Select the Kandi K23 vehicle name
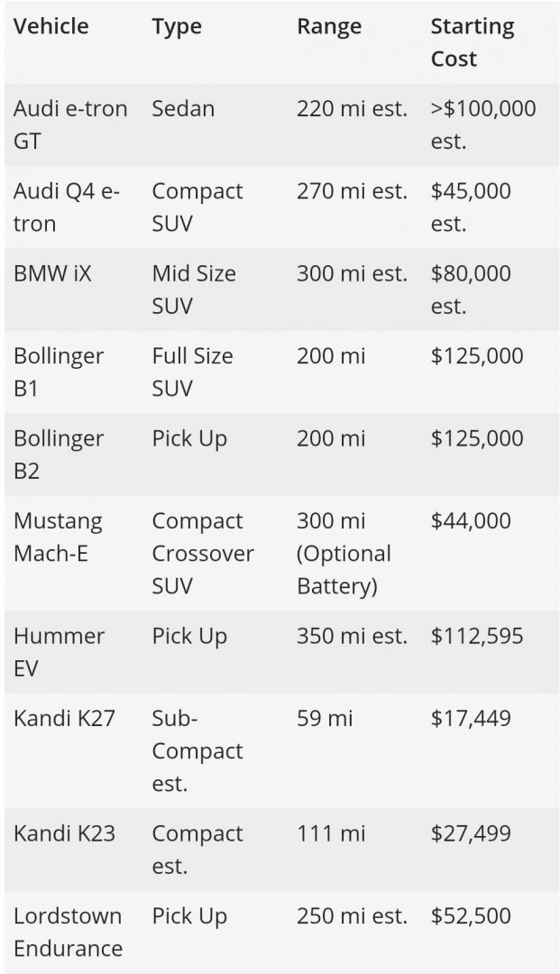Viewport: 560px width, 974px height. (64, 833)
